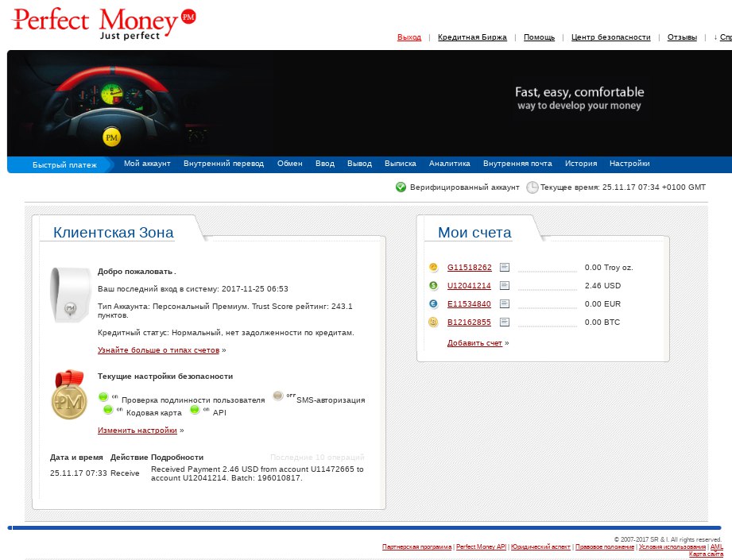Click the green dollar icon for U12041214
The width and height of the screenshot is (732, 560).
tap(433, 286)
